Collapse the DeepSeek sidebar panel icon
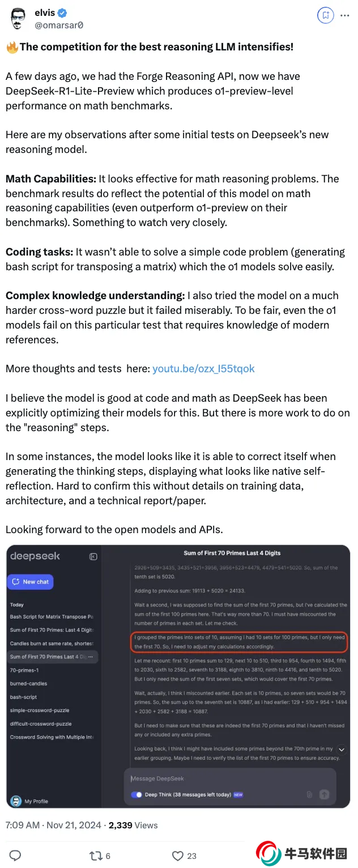 93,556
